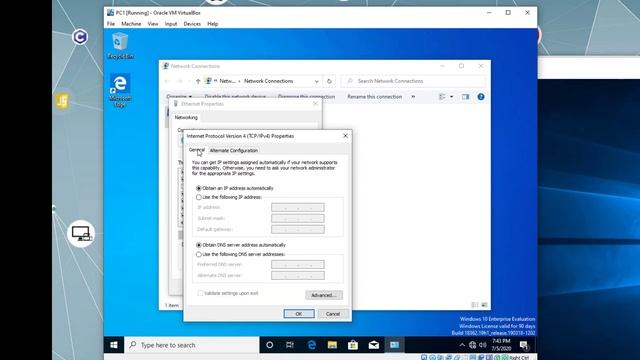
Task: Select Networking tab in Ethernet Properties
Action: tap(186, 118)
